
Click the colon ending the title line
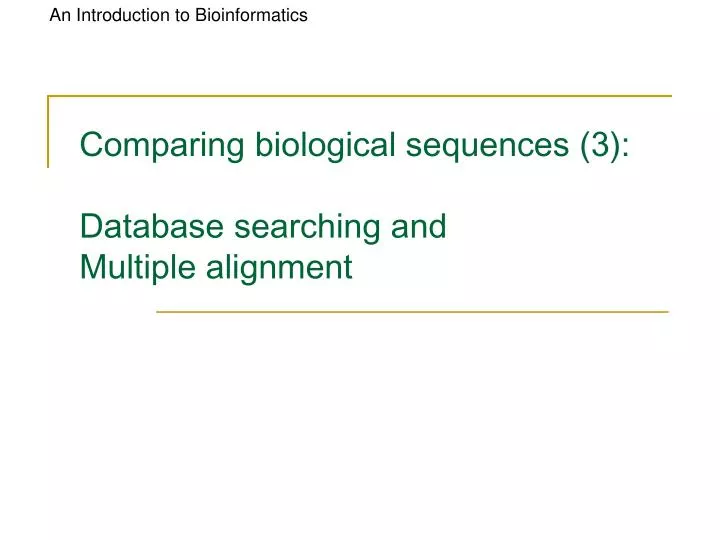pyautogui.click(x=625, y=148)
